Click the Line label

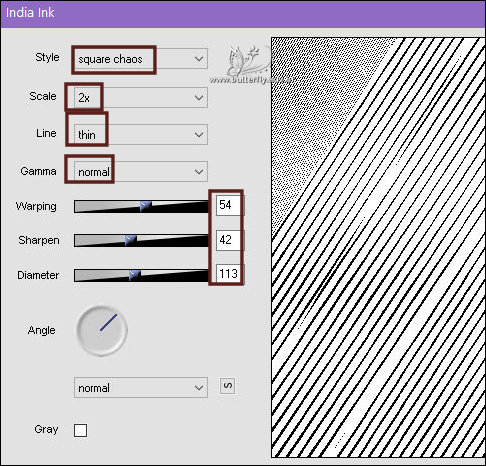pos(46,133)
